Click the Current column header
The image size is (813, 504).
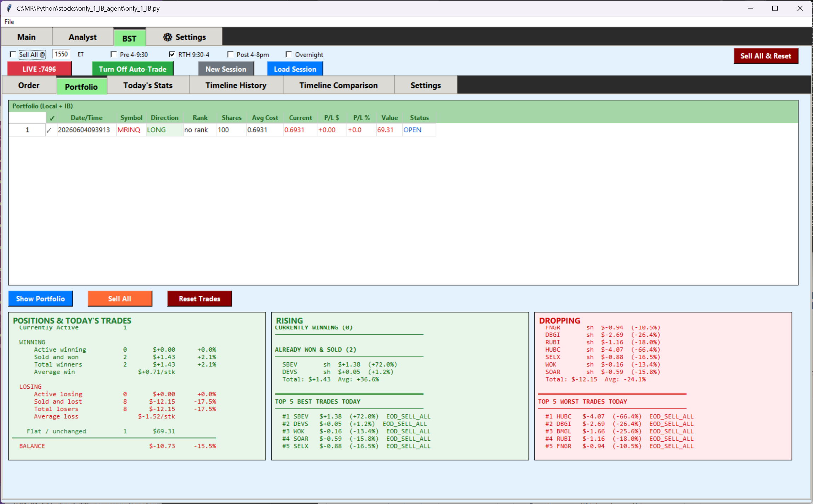(300, 118)
